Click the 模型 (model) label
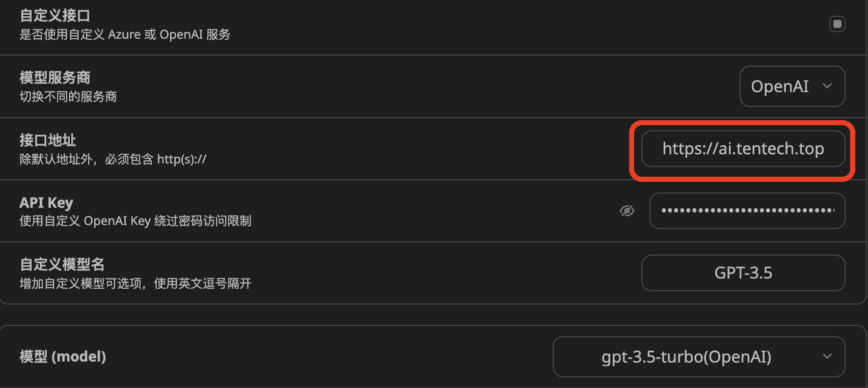This screenshot has height=388, width=868. click(63, 356)
